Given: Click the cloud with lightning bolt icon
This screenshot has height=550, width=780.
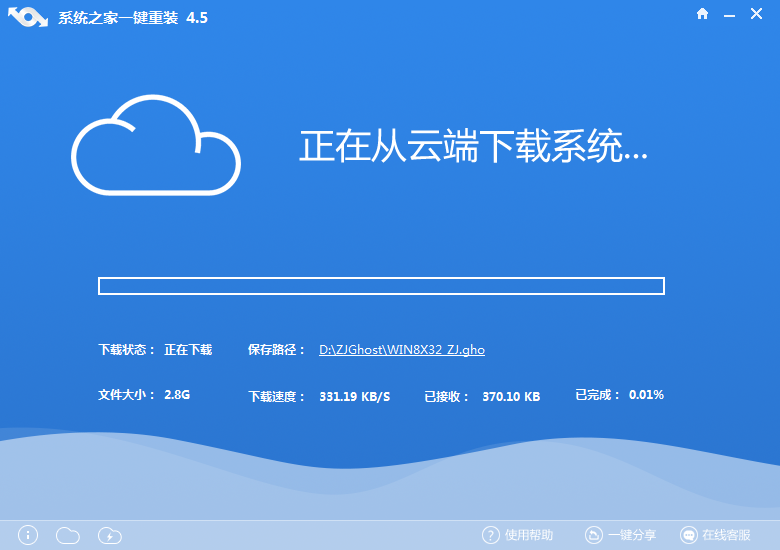Looking at the screenshot, I should [x=109, y=535].
